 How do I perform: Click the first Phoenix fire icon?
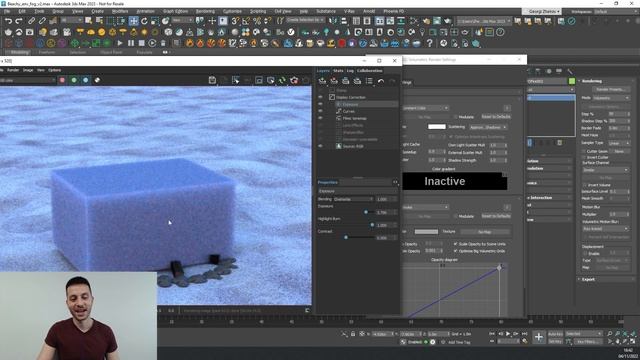[189, 43]
